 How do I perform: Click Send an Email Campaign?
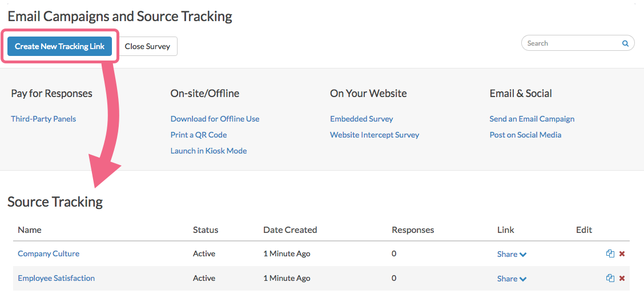tap(532, 119)
